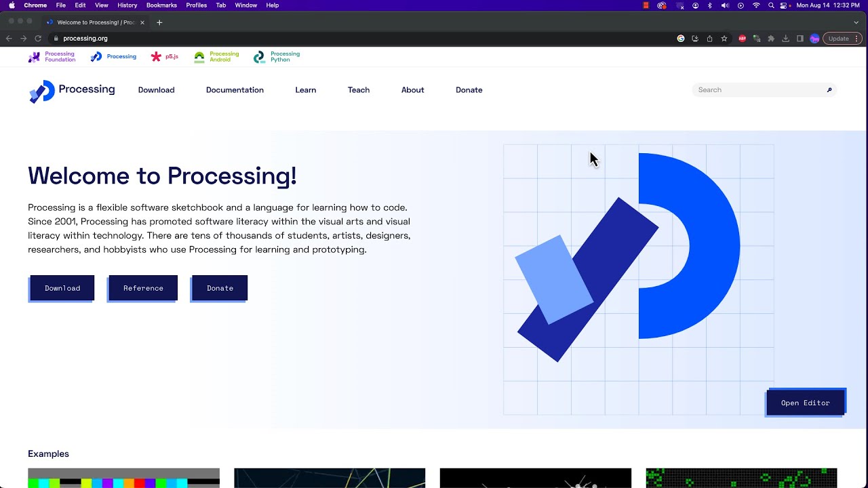Open a new tab with plus icon
This screenshot has width=868, height=488.
pos(159,22)
